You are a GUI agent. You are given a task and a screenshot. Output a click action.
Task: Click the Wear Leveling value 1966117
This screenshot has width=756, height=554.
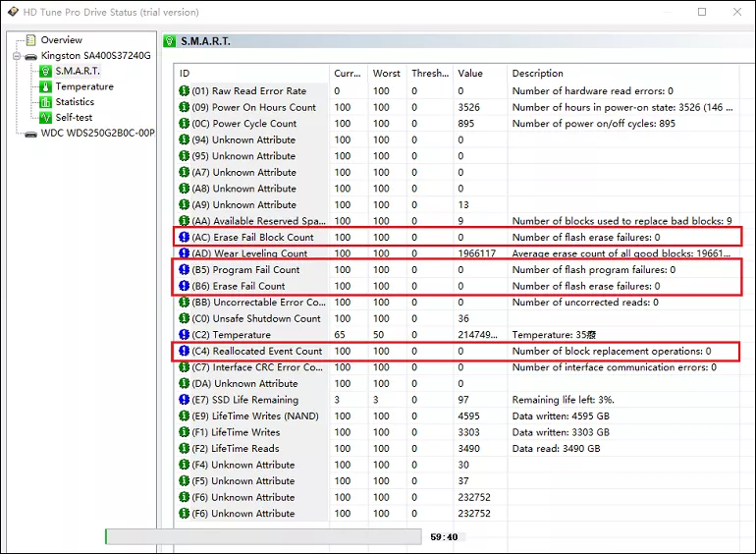pyautogui.click(x=477, y=253)
